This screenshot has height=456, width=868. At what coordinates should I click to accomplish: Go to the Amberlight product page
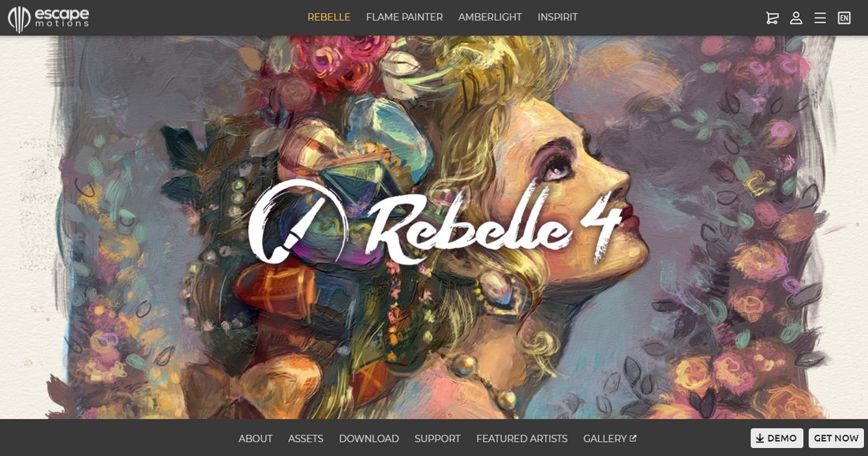click(x=490, y=17)
